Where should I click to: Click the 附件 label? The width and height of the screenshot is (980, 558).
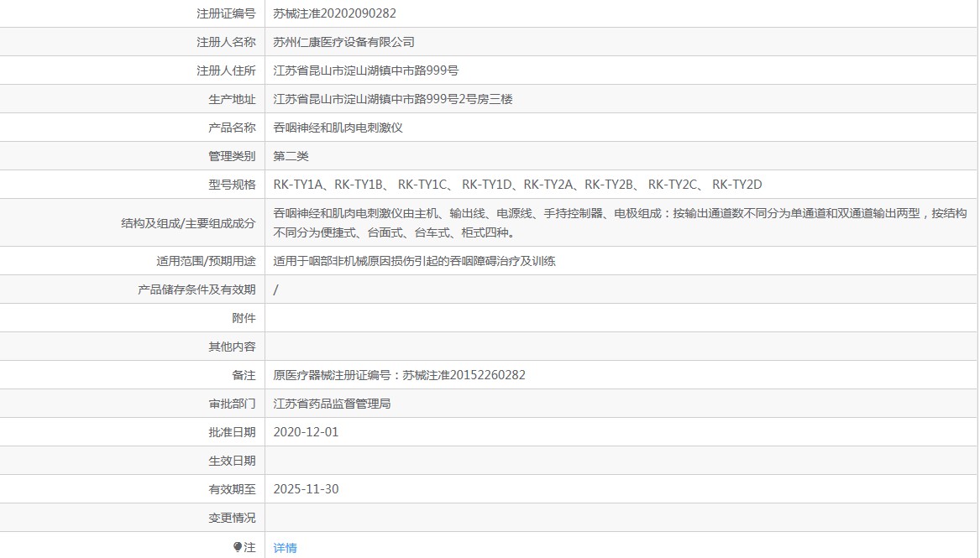tap(244, 318)
